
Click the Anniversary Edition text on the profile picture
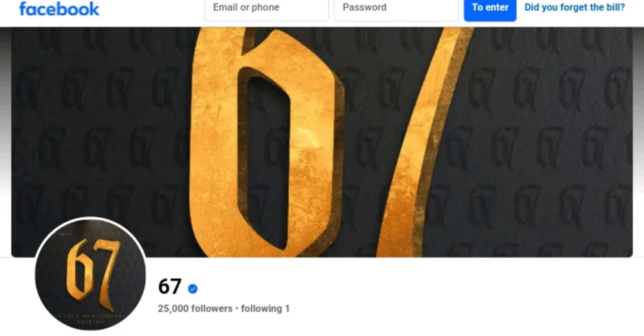pos(91,319)
